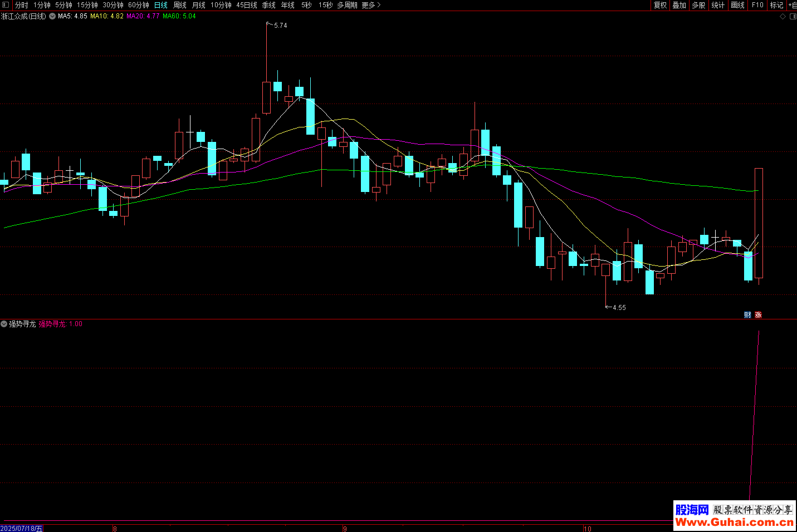The width and height of the screenshot is (797, 532).
Task: Click the 2025/07/18 date marker on timeline
Action: pyautogui.click(x=21, y=528)
